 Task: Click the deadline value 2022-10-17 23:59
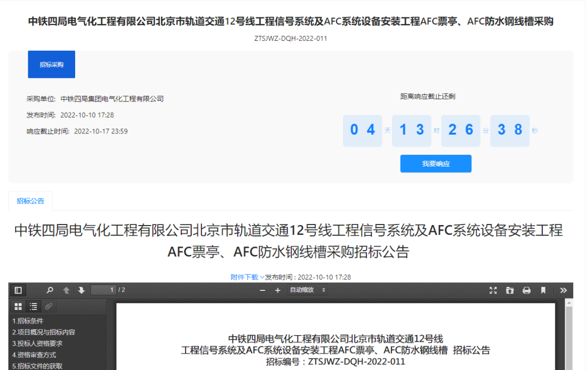[101, 131]
